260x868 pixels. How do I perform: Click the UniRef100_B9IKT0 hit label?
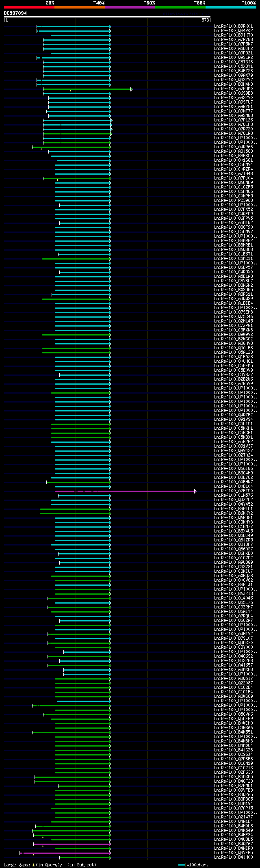point(233,35)
